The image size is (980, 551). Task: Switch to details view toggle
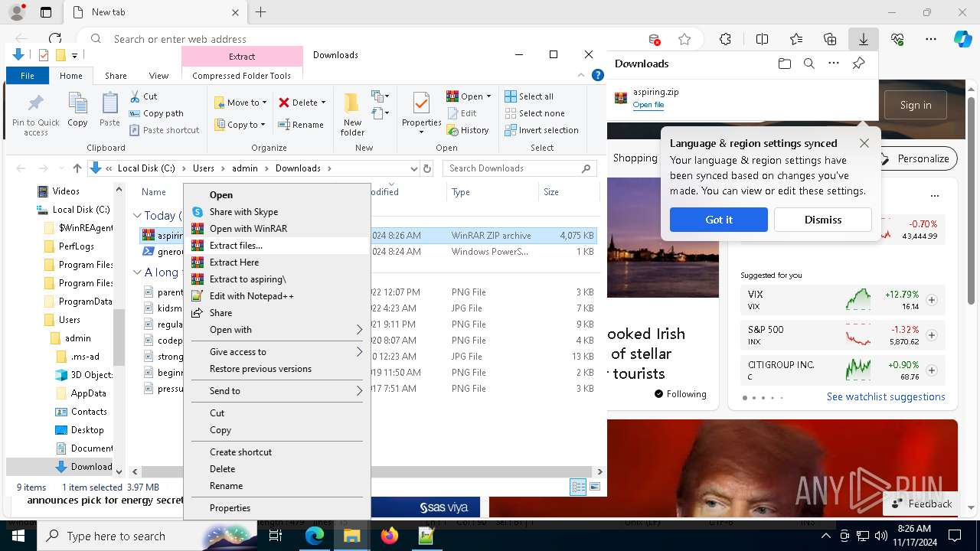tap(579, 487)
